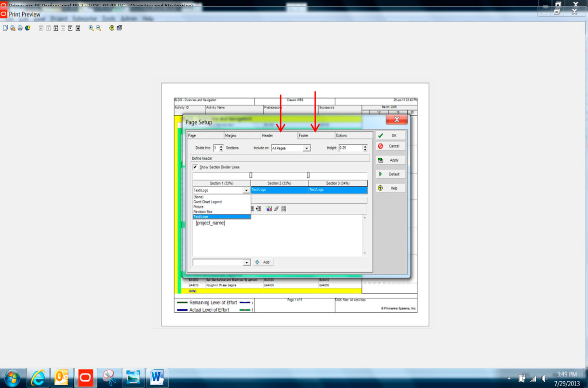588x388 pixels.
Task: Close the Print Preview via toolbar icon
Action: click(119, 28)
